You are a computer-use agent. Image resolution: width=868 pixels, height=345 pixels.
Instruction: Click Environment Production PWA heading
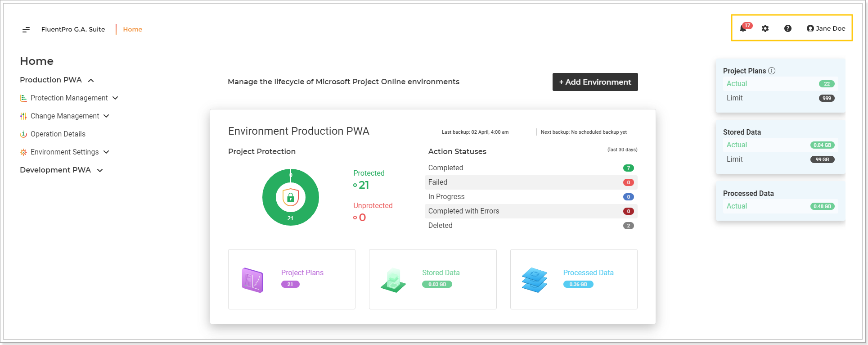(298, 131)
